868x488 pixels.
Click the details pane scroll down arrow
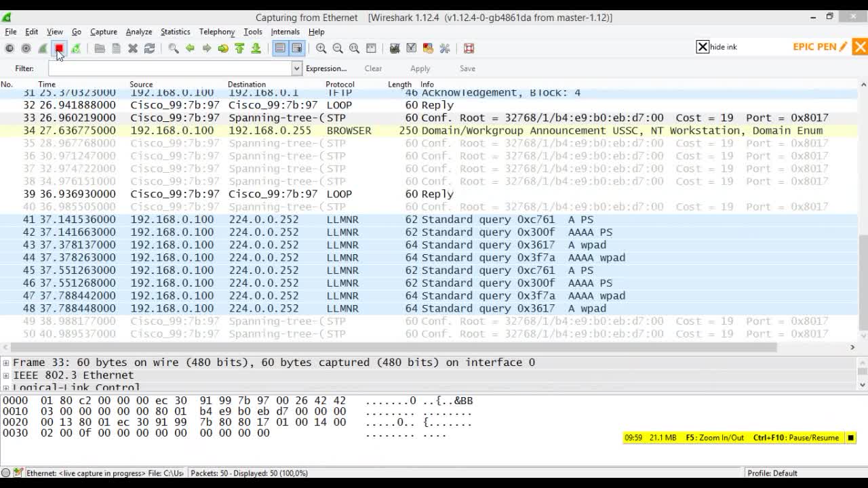click(x=863, y=385)
